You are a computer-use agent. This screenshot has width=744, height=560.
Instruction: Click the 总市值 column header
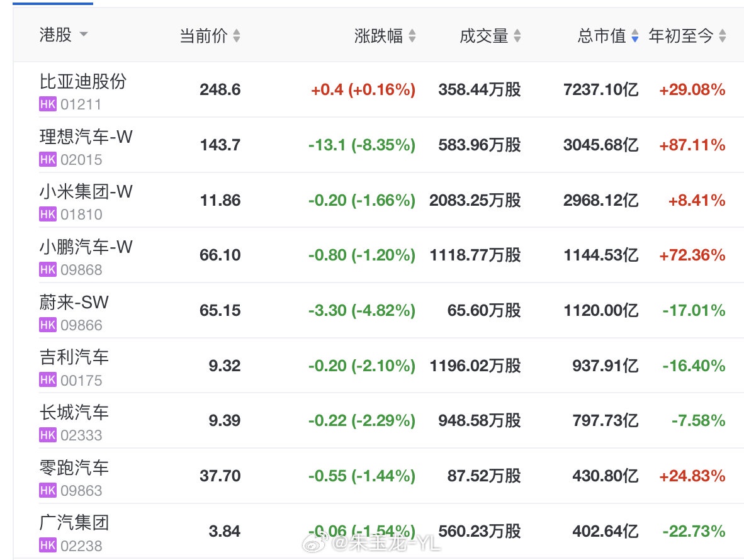click(602, 36)
